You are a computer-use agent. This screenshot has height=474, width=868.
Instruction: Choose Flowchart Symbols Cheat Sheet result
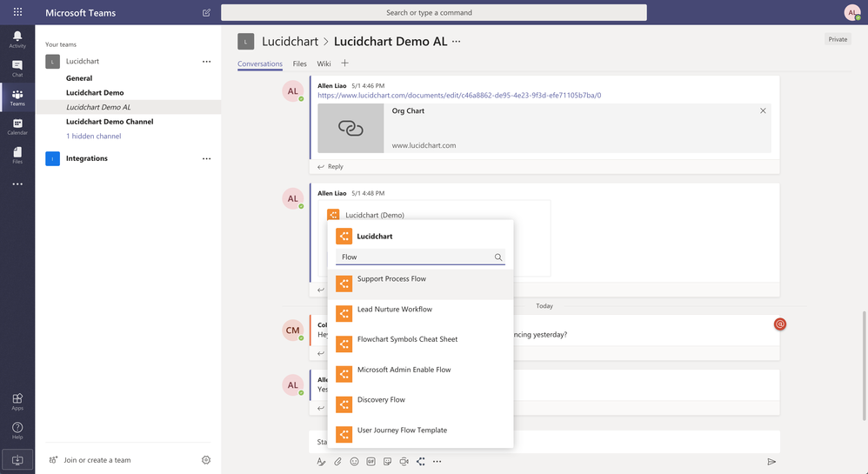pyautogui.click(x=420, y=344)
